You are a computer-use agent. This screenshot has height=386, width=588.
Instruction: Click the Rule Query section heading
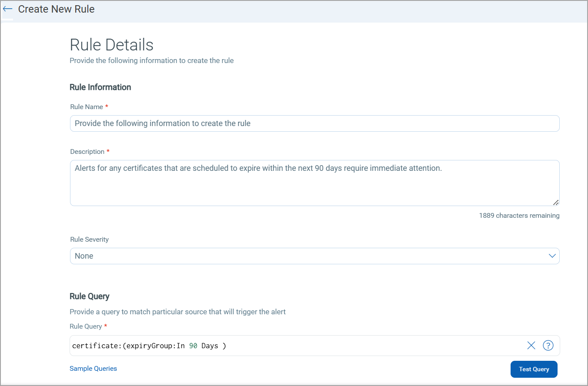[x=90, y=296]
